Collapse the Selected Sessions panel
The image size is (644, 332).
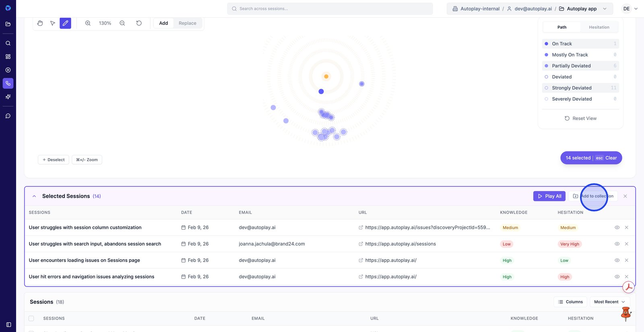click(34, 196)
